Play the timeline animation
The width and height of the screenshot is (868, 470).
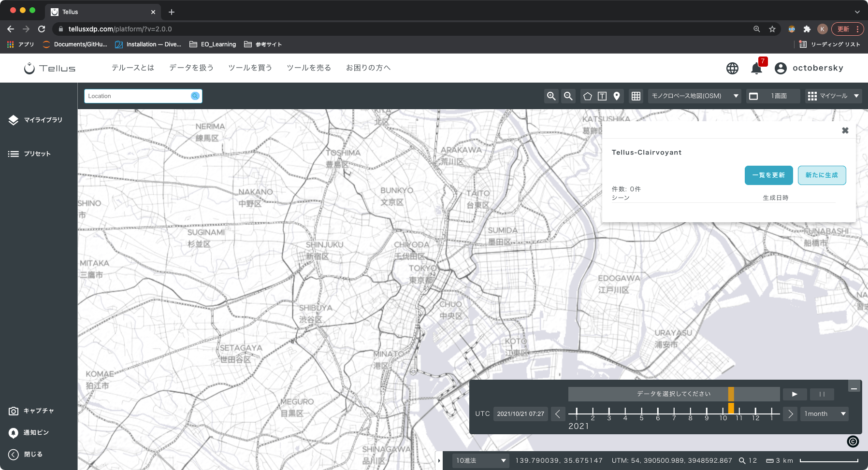pyautogui.click(x=795, y=394)
